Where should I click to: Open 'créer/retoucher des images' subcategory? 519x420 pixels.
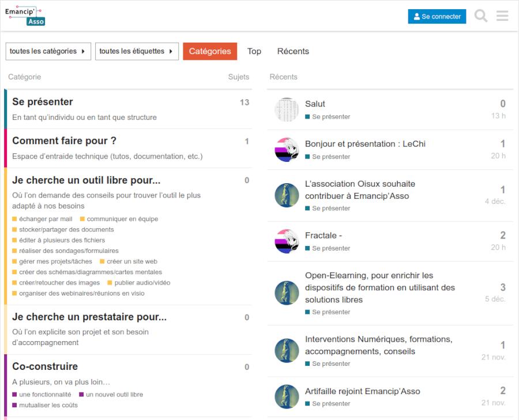coord(56,283)
